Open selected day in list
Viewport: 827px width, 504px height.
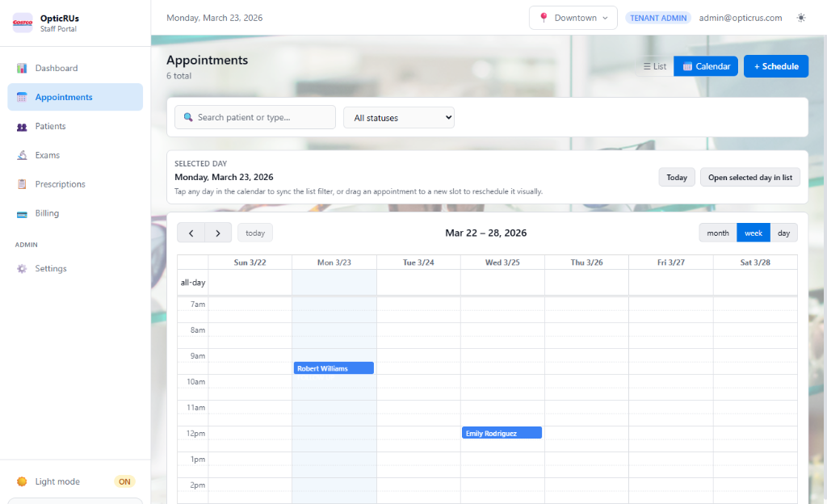pyautogui.click(x=749, y=176)
